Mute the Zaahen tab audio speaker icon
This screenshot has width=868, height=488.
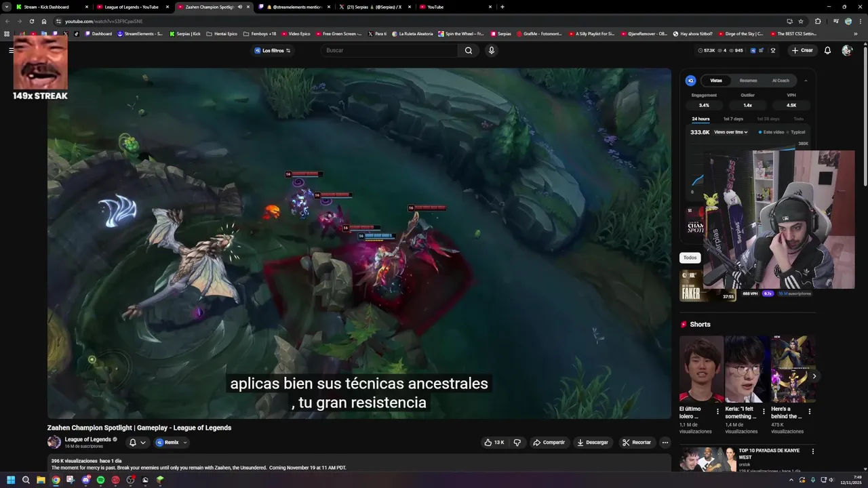239,7
